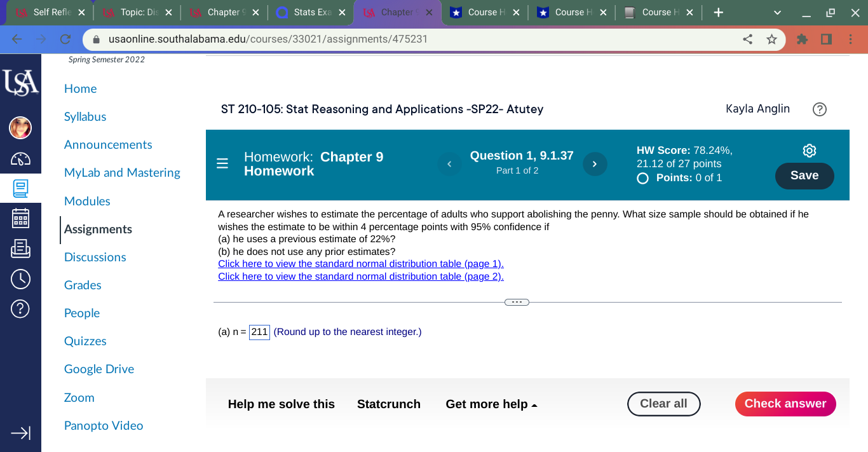
Task: Open the Get more help dropdown
Action: pyautogui.click(x=491, y=404)
